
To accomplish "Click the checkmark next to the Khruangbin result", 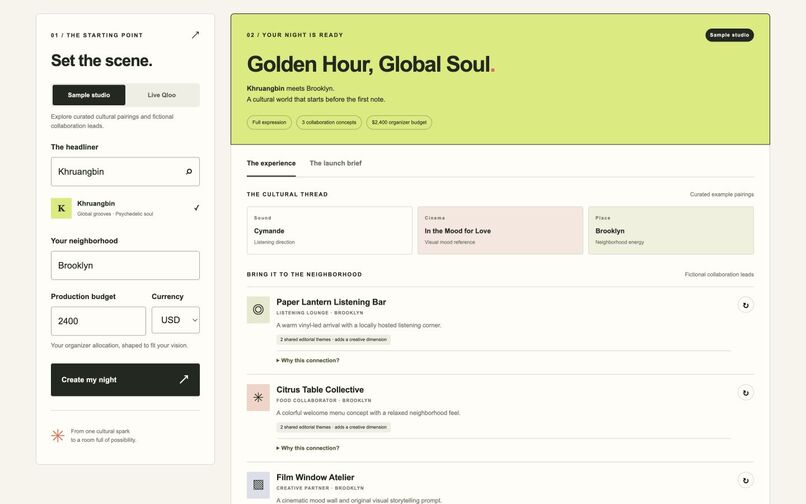I will [196, 208].
